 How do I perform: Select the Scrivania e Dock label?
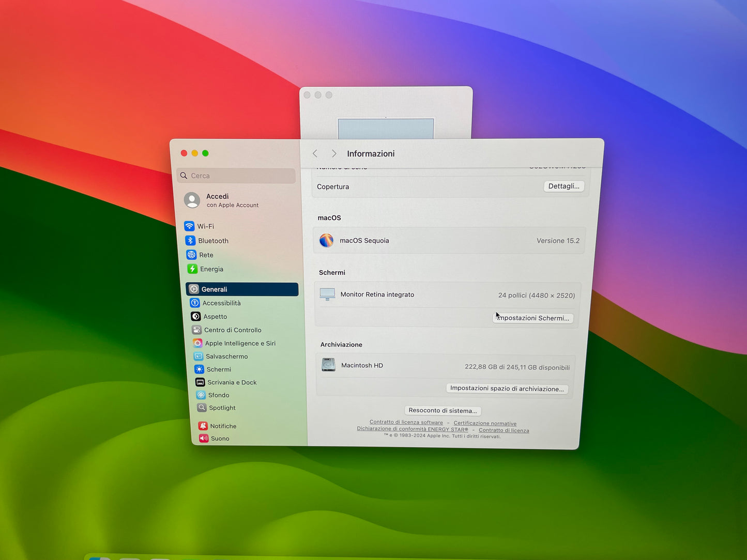pyautogui.click(x=232, y=382)
